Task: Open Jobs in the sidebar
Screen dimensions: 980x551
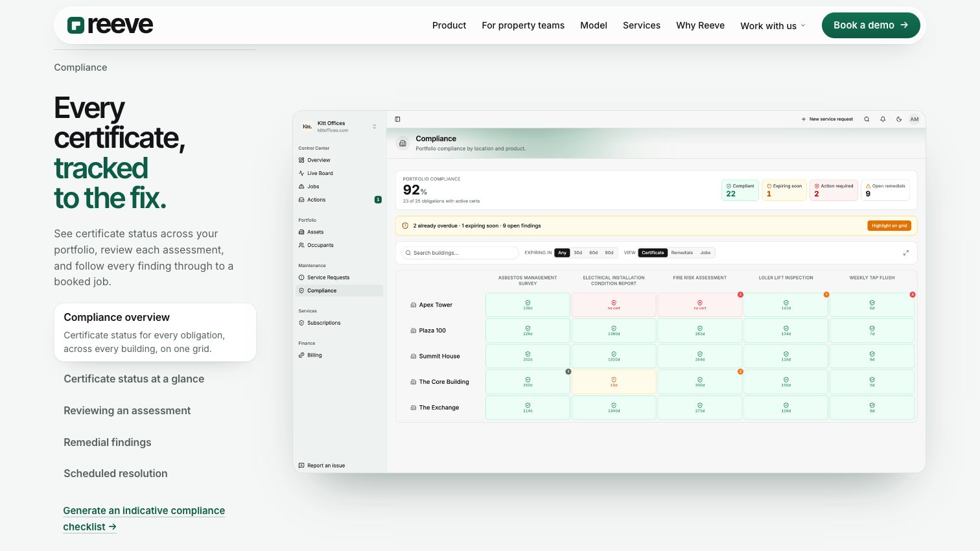Action: 339,187
